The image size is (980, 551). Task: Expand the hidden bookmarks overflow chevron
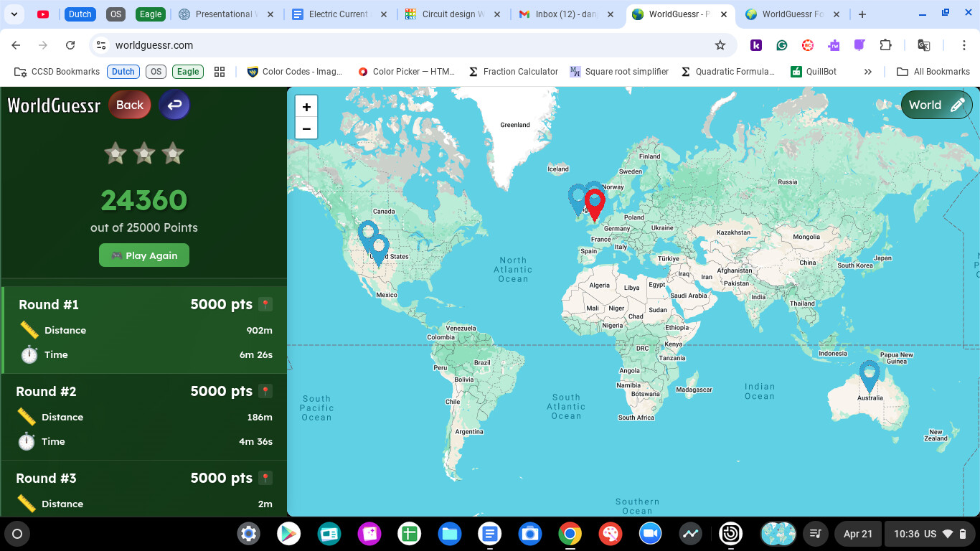[868, 72]
